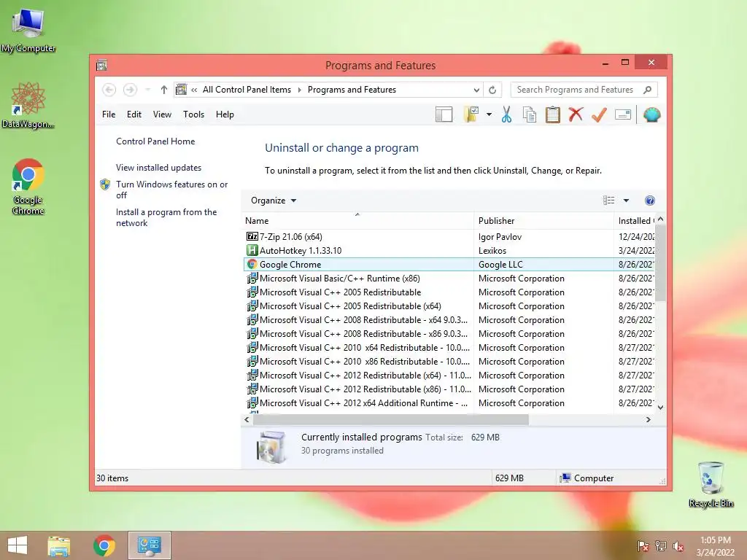Click the vertical scrollbar down arrow

pos(660,407)
